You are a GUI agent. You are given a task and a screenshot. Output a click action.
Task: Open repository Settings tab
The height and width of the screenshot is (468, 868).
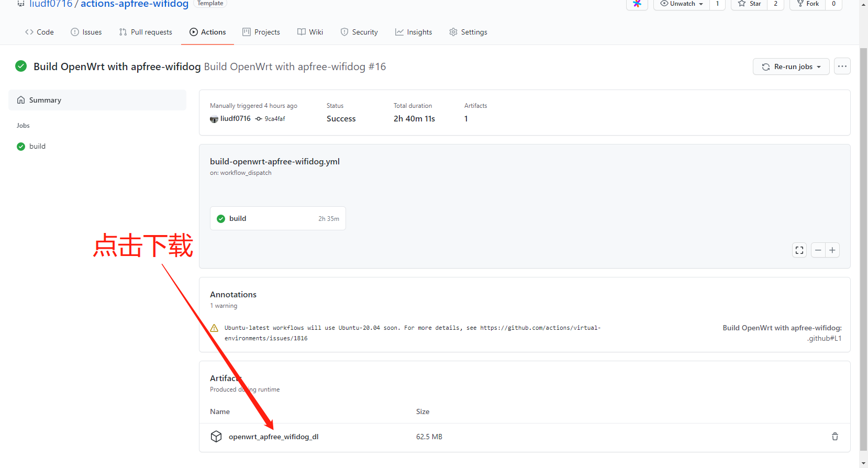[468, 32]
